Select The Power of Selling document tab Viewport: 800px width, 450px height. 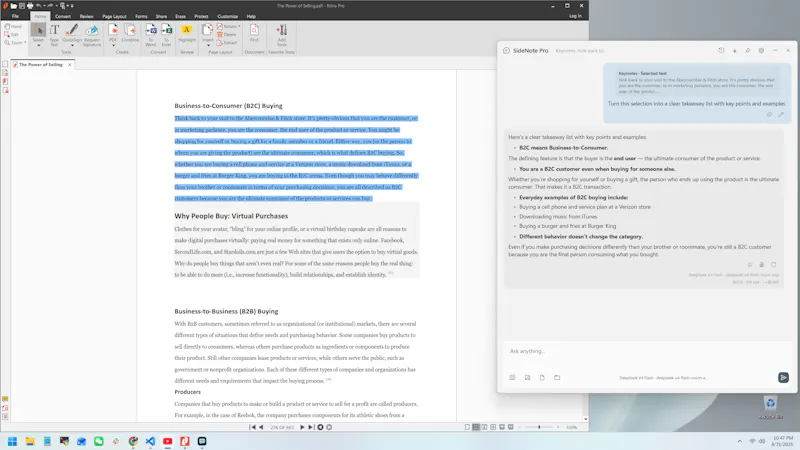(41, 64)
